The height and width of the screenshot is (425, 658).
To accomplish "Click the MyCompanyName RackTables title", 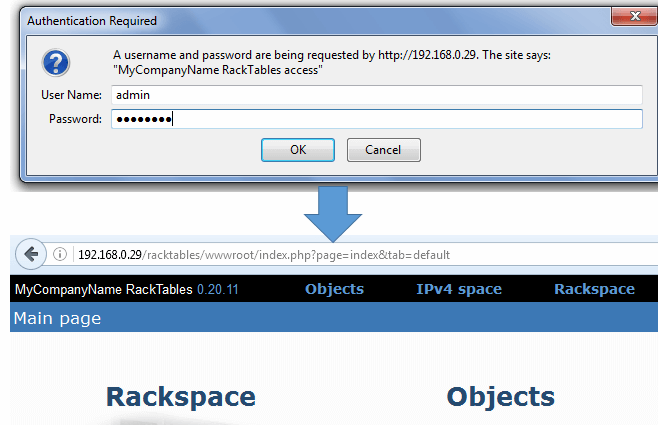I will point(103,289).
